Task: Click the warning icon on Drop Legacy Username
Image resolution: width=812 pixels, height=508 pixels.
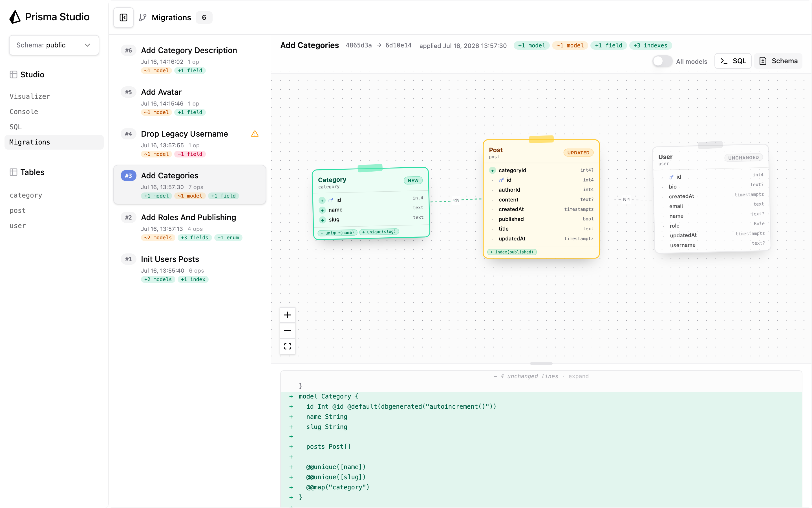Action: pyautogui.click(x=255, y=134)
